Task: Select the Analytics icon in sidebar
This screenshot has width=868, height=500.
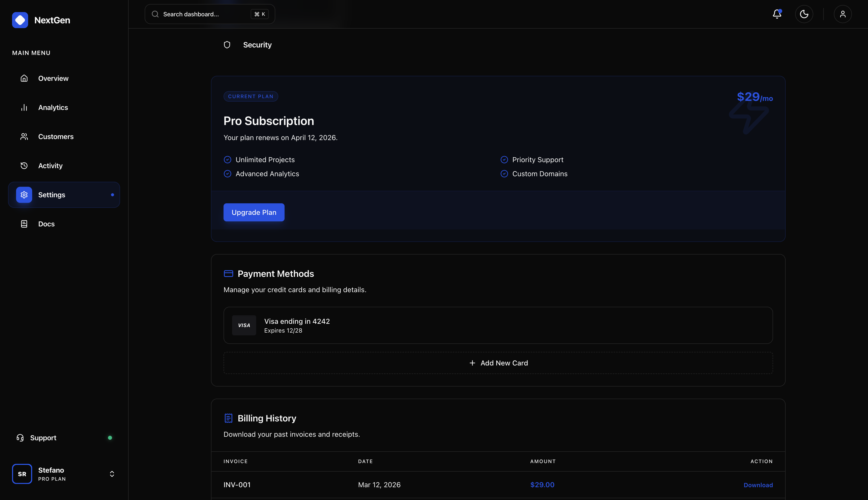Action: pos(24,107)
